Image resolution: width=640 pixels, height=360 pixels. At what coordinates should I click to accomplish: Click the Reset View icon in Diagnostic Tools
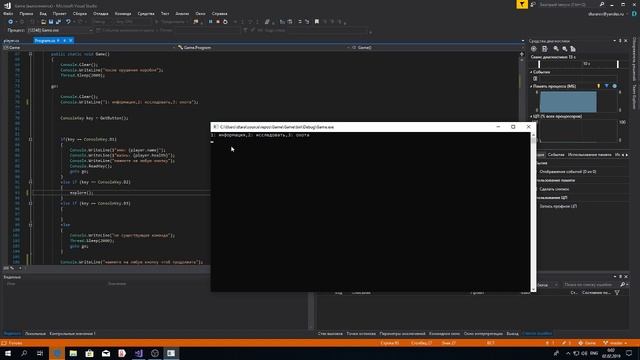coord(573,49)
